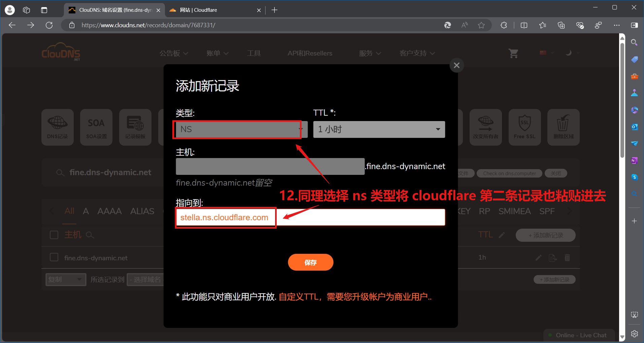Screen dimensions: 644x343
Task: Toggle the select-all checkbox next to 主机
Action: [54, 235]
